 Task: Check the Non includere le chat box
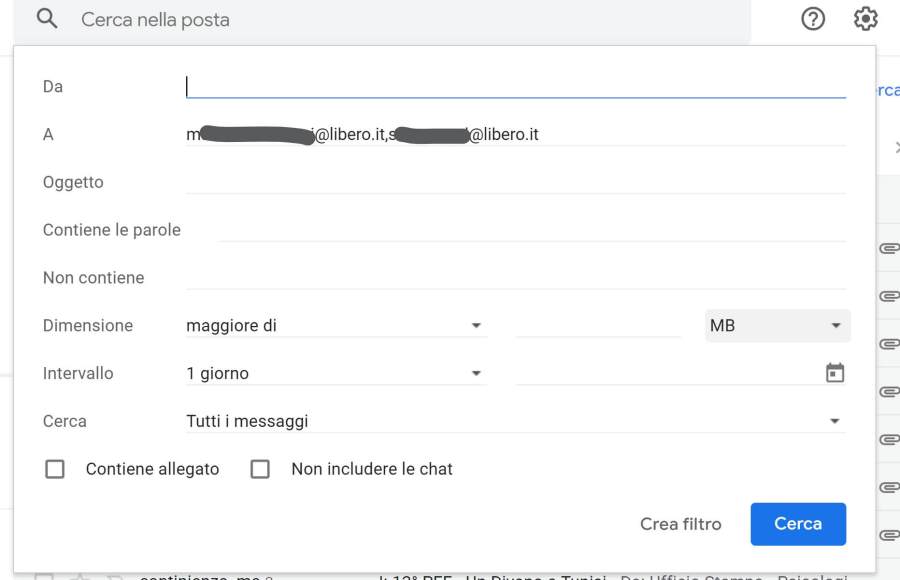click(260, 469)
